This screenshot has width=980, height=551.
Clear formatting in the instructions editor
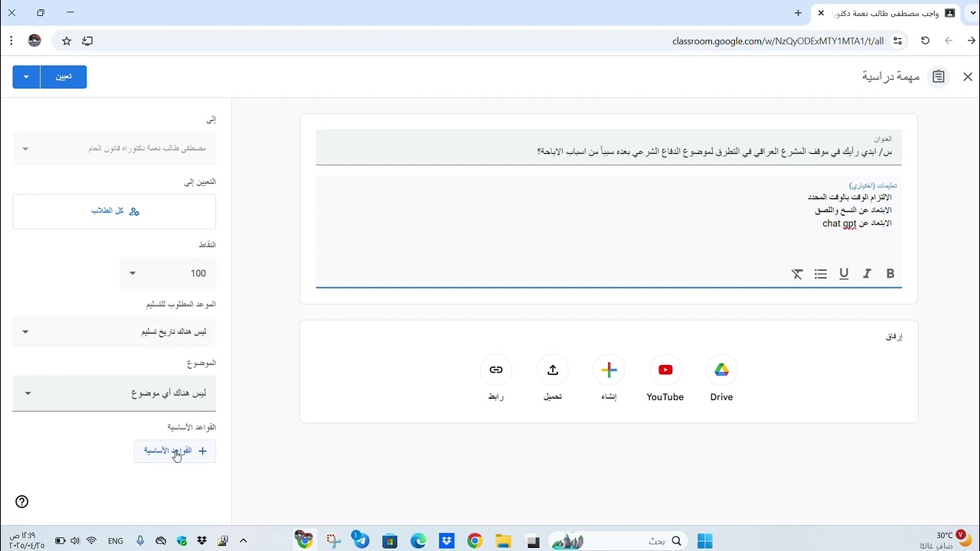coord(797,274)
